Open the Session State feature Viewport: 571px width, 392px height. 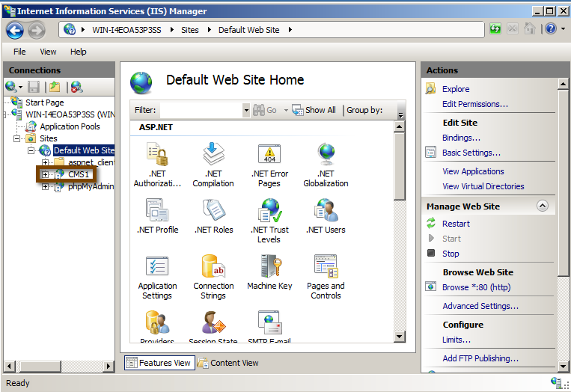click(x=213, y=326)
